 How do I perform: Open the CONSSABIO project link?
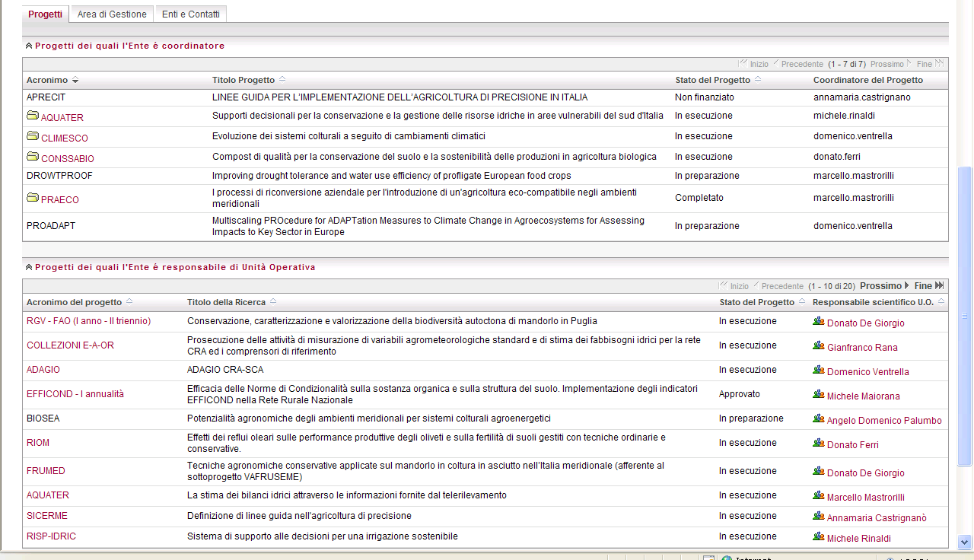tap(68, 159)
